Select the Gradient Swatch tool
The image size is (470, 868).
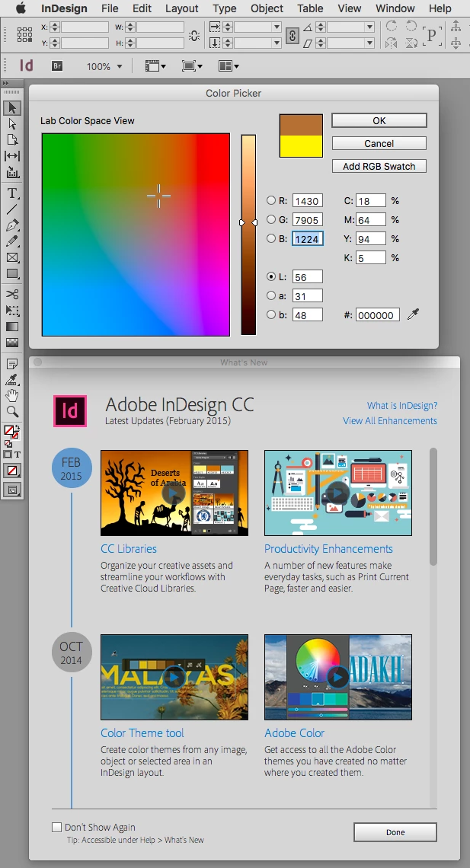tap(12, 327)
